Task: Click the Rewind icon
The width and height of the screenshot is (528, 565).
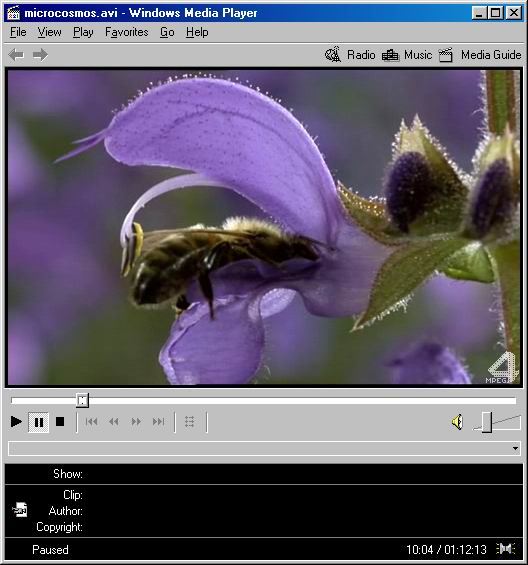Action: (x=114, y=421)
